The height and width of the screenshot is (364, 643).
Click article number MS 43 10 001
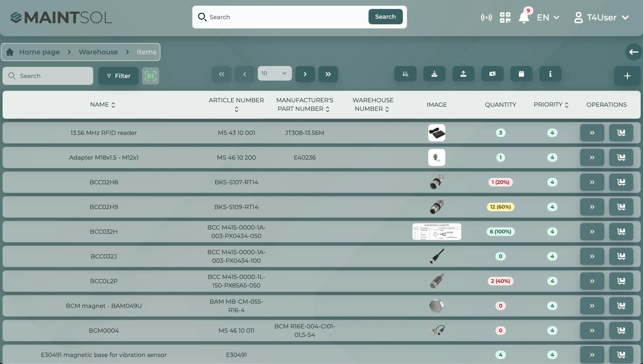(236, 133)
